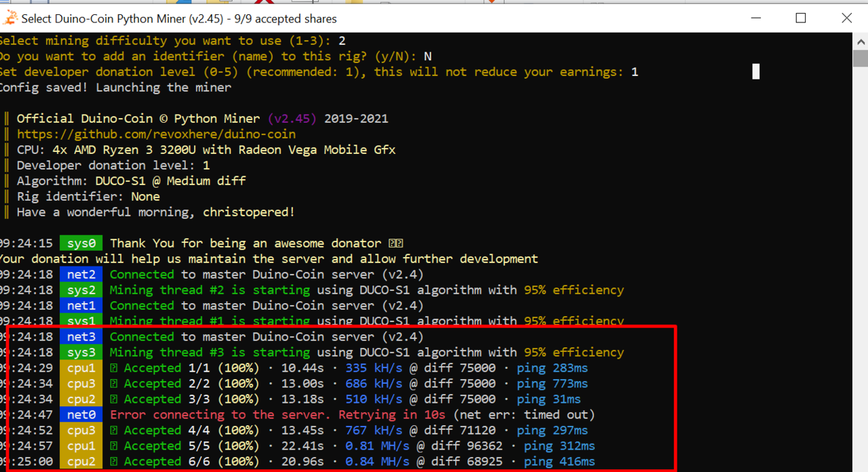Click the green sys3 badge
Viewport: 868px width, 472px height.
(81, 353)
